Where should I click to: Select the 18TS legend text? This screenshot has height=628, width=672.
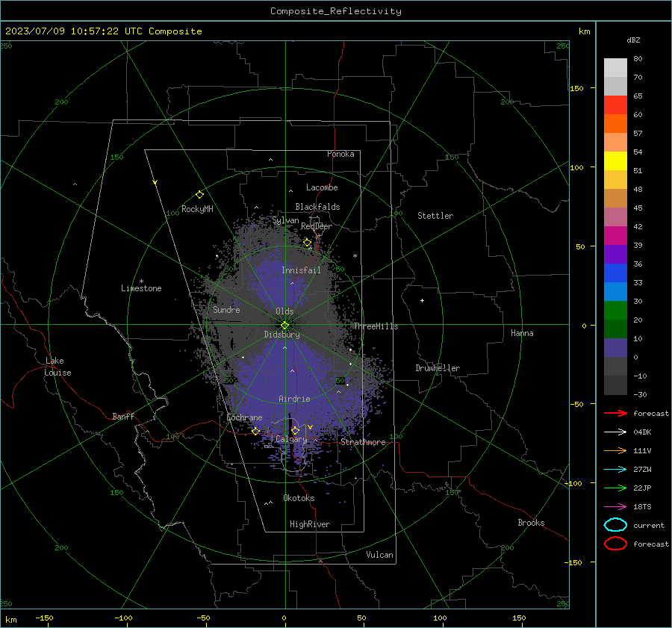(x=642, y=507)
